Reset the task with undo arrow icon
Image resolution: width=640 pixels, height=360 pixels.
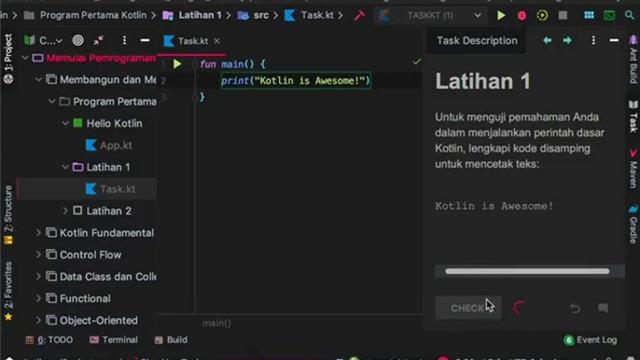click(575, 308)
